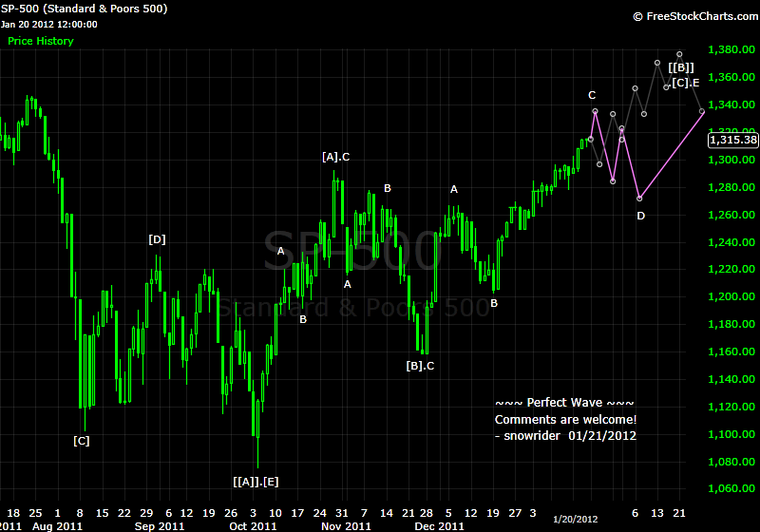Image resolution: width=760 pixels, height=532 pixels.
Task: Click the date tick 31 on the time axis
Action: (342, 513)
